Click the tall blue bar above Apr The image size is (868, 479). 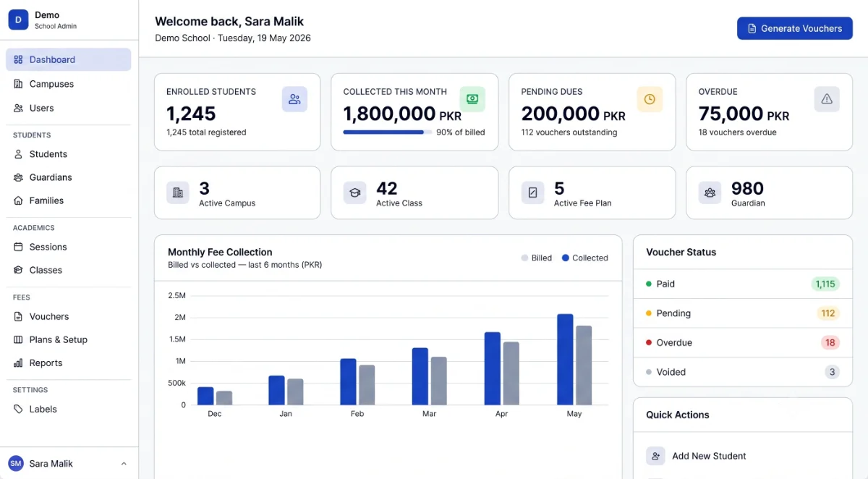tap(493, 369)
